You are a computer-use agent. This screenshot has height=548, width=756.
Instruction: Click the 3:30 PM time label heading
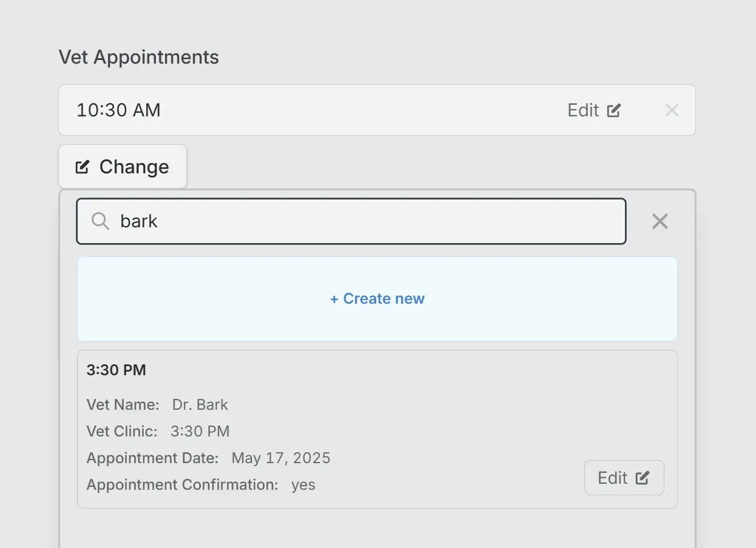116,370
